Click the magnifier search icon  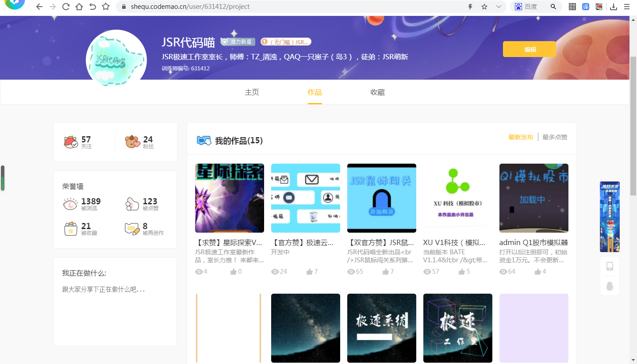pyautogui.click(x=553, y=7)
